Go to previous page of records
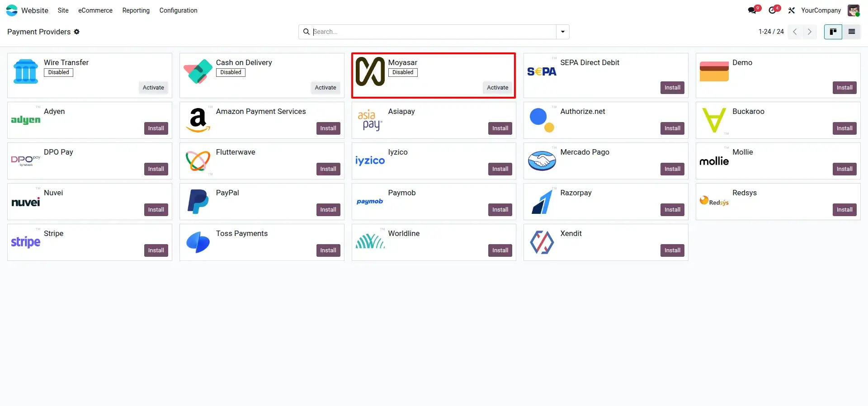The image size is (868, 406). click(x=795, y=32)
